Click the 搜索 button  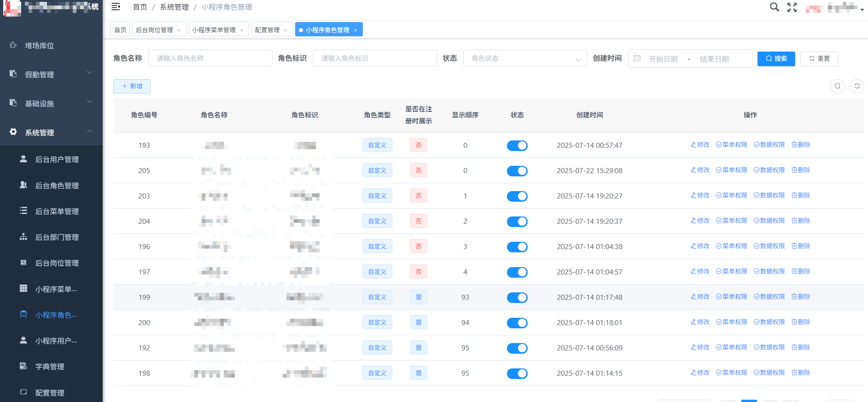776,58
